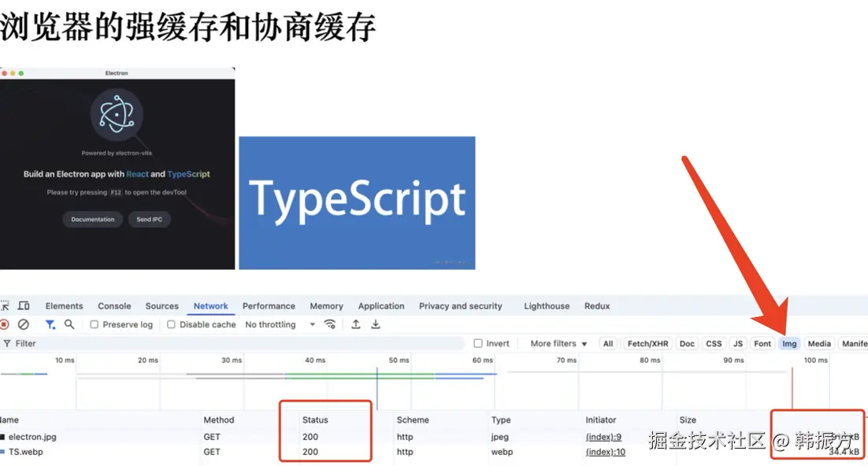Screen dimensions: 868x466
Task: Sort by the Type column header
Action: pos(501,420)
